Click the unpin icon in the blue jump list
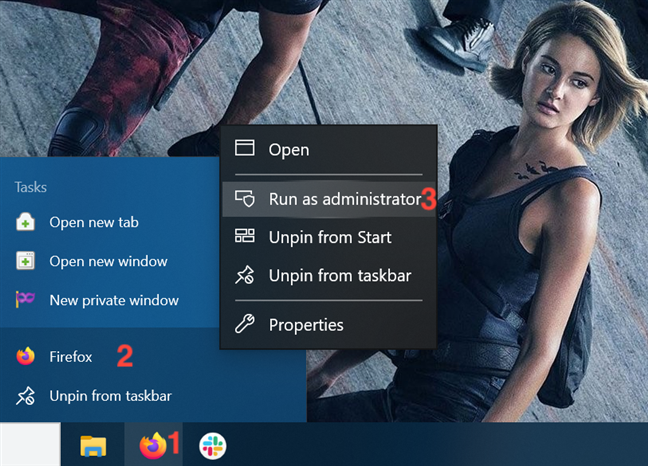Image resolution: width=648 pixels, height=466 pixels. [25, 395]
